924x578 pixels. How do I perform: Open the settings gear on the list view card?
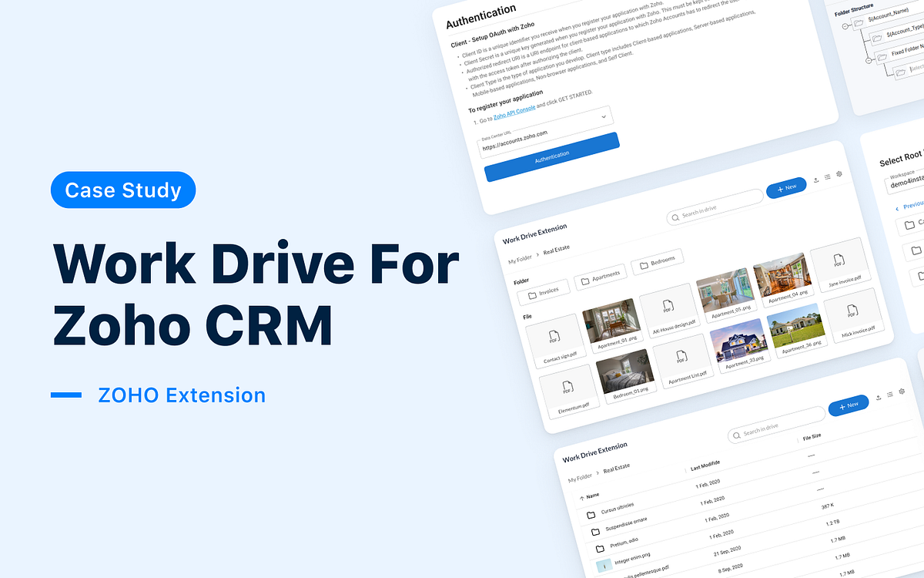click(901, 391)
